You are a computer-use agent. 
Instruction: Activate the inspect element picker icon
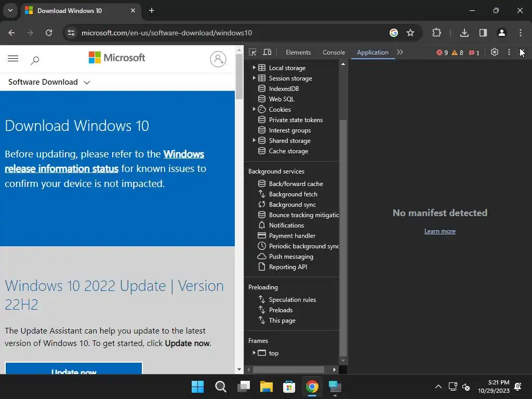pyautogui.click(x=252, y=52)
